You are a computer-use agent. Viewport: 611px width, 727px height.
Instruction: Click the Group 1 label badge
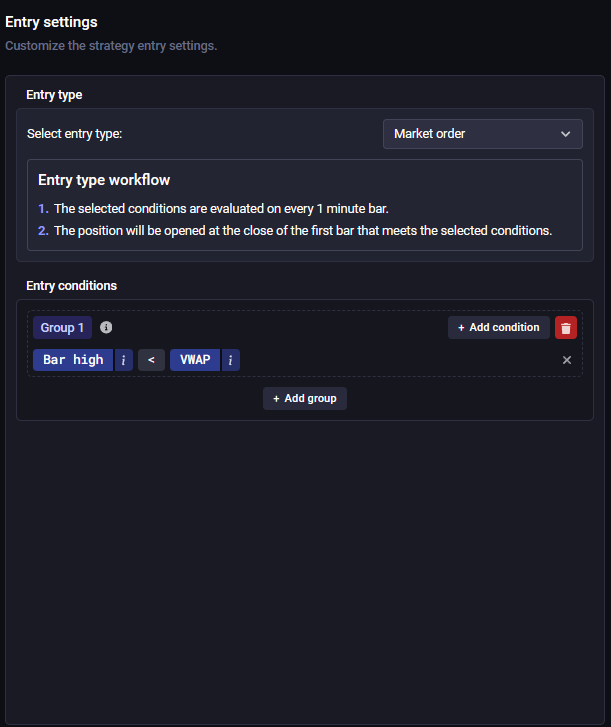pos(62,328)
